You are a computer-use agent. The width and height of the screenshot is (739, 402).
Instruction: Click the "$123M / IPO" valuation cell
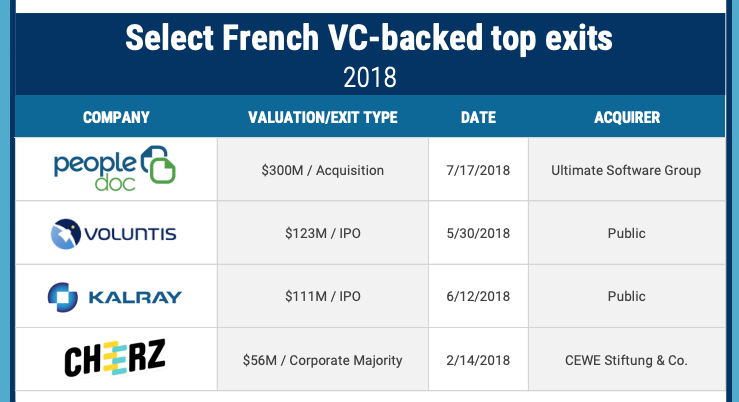click(x=322, y=233)
